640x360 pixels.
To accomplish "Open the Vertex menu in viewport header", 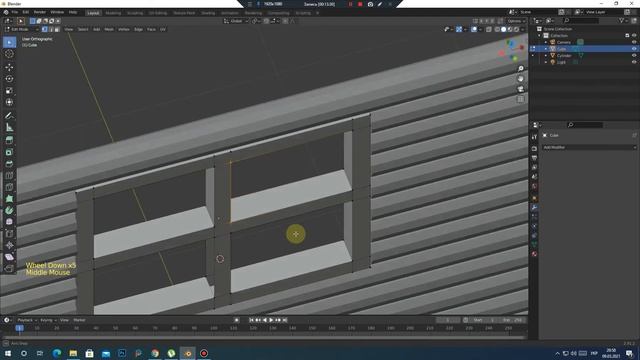I will [x=124, y=29].
